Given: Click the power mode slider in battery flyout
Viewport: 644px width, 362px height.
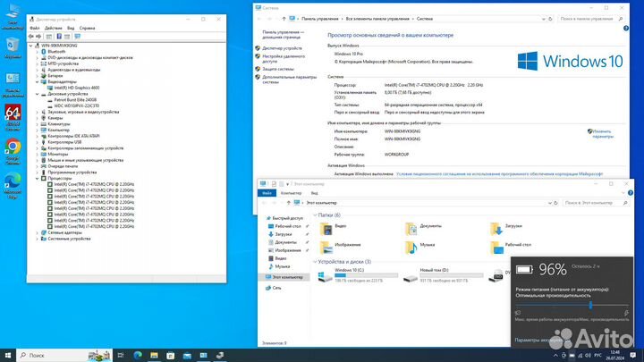Looking at the screenshot, I should point(590,305).
